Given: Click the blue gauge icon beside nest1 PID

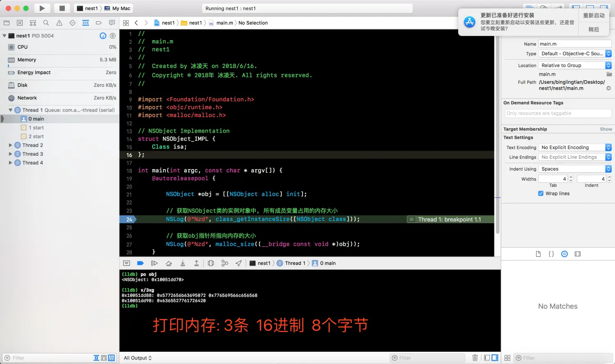Looking at the screenshot, I should point(103,36).
